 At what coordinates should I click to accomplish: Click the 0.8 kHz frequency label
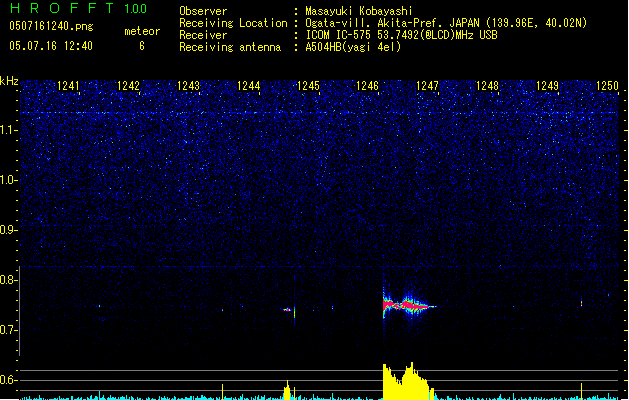[x=9, y=280]
